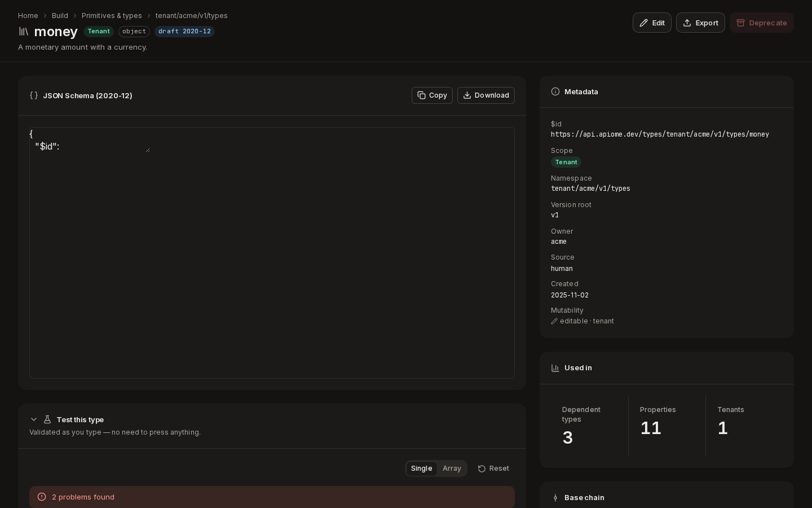Click the Source value human
The image size is (812, 508).
tap(562, 269)
